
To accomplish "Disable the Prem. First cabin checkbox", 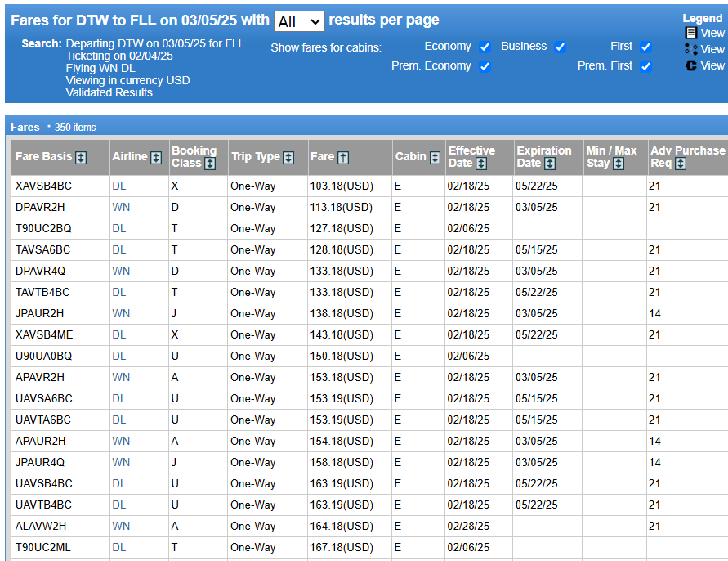I will (645, 66).
